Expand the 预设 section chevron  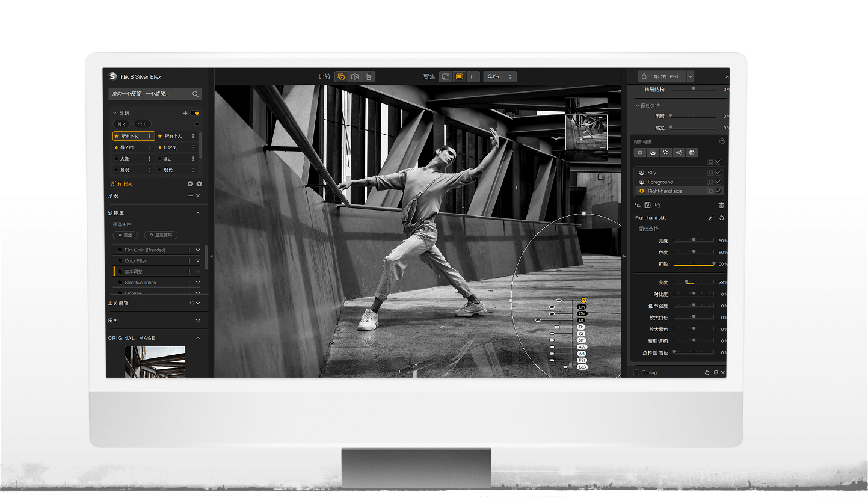[x=198, y=195]
